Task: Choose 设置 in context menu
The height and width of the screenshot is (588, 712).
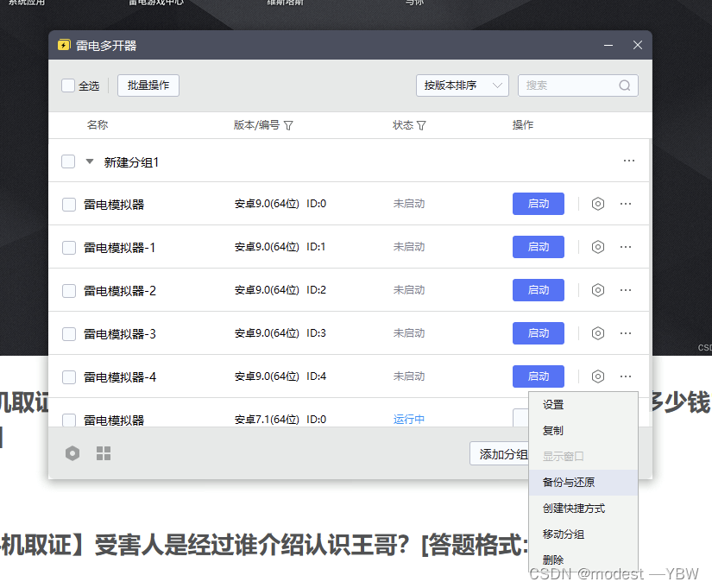Action: [x=583, y=404]
